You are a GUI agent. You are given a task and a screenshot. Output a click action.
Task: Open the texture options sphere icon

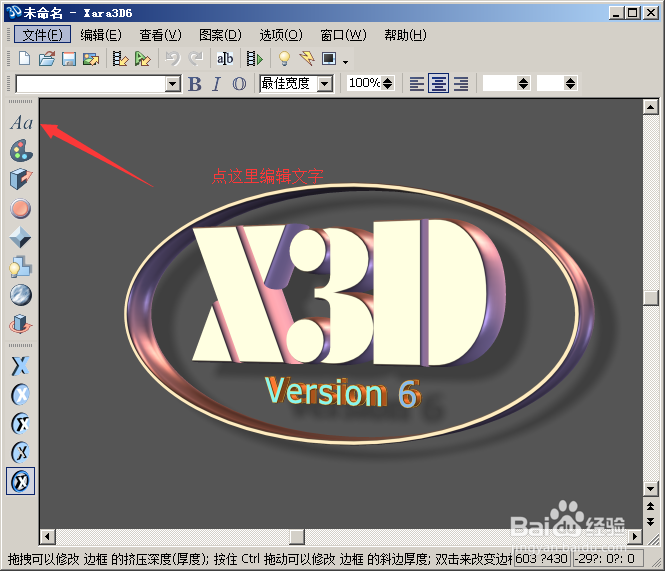click(x=20, y=295)
